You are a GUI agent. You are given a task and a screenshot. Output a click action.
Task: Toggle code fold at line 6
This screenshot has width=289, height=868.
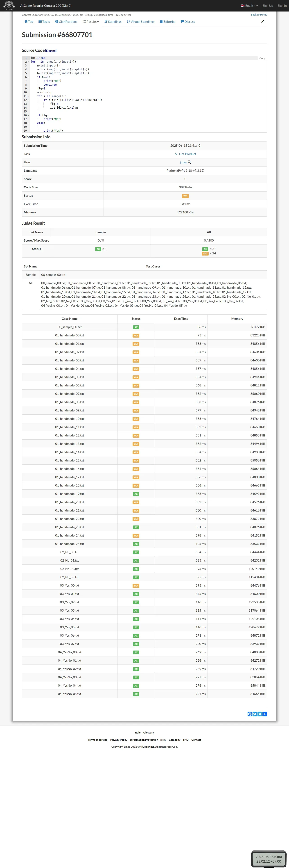click(x=28, y=77)
